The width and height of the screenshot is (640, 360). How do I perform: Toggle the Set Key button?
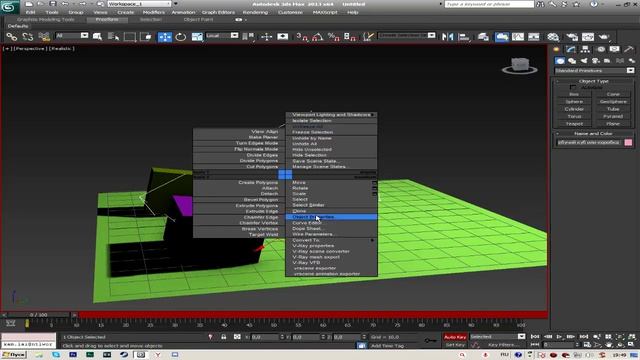[455, 345]
